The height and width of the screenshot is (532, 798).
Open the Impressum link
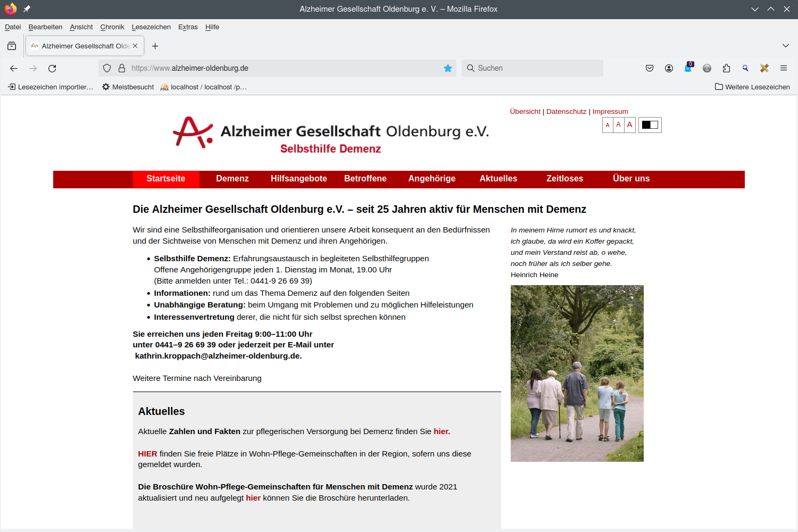click(x=610, y=111)
